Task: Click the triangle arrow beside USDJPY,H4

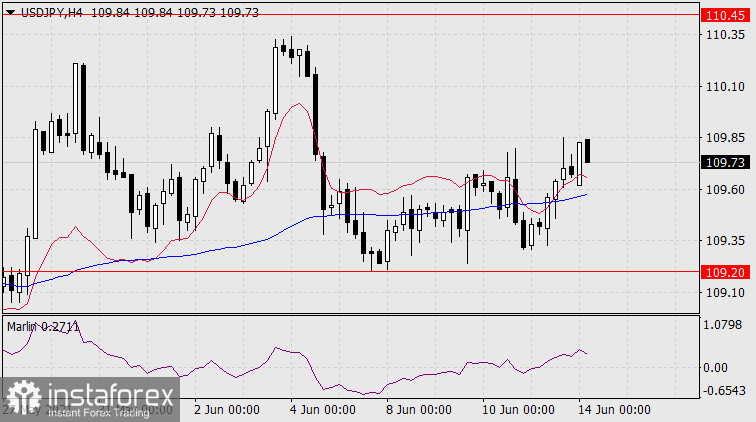Action: pos(9,12)
